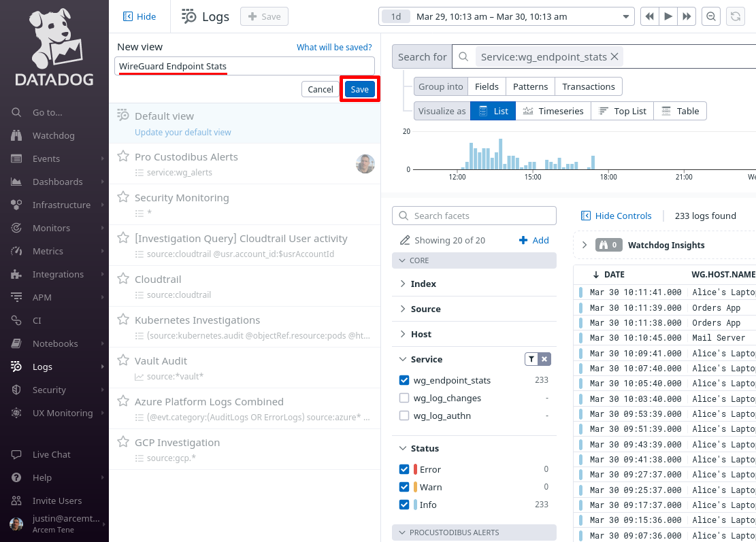Open the Dashboards sidebar menu
Image resolution: width=756 pixels, height=542 pixels.
pos(57,182)
